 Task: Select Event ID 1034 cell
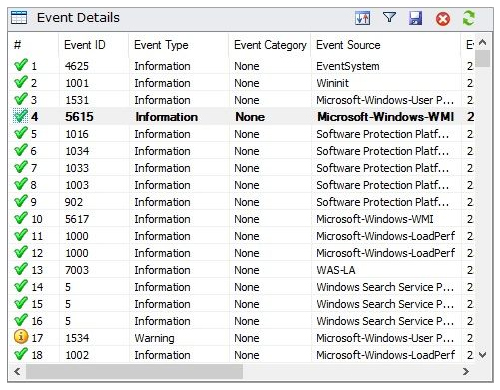(x=77, y=151)
